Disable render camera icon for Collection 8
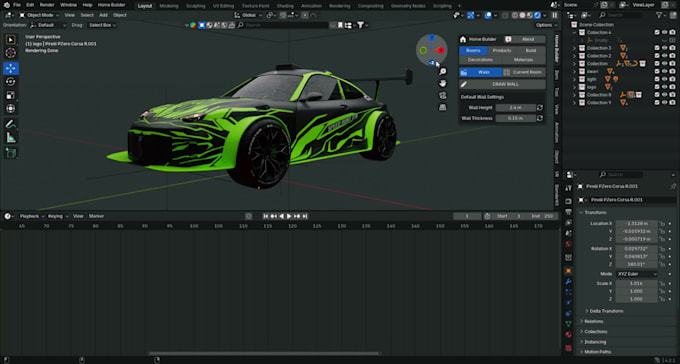680x364 pixels. coord(672,95)
